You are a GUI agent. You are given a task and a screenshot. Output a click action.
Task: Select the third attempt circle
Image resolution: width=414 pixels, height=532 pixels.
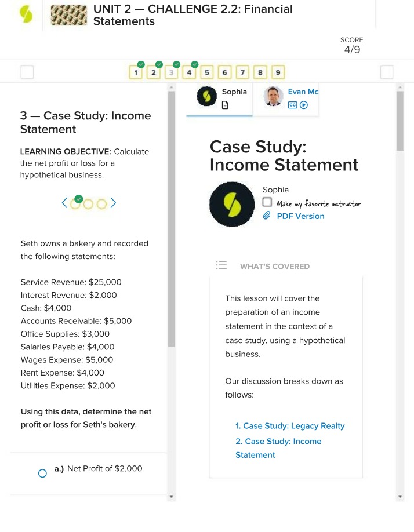pos(101,204)
